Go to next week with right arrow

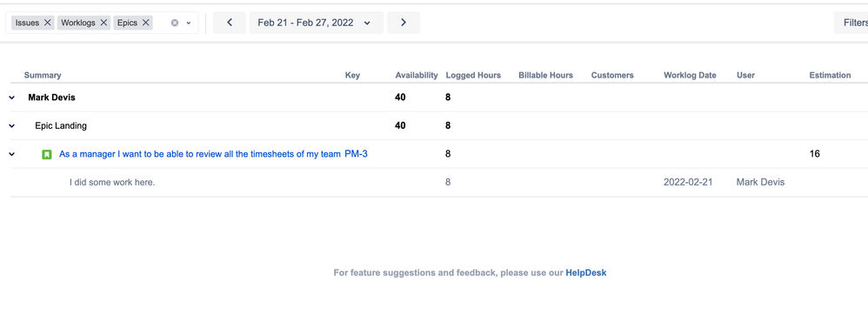pos(404,23)
